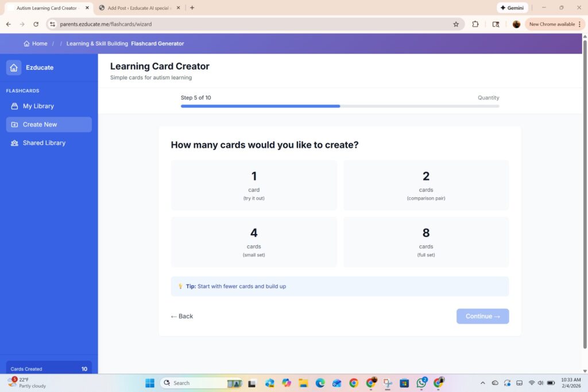Open the Chrome profile avatar menu
Viewport: 588px width, 392px height.
click(x=515, y=24)
